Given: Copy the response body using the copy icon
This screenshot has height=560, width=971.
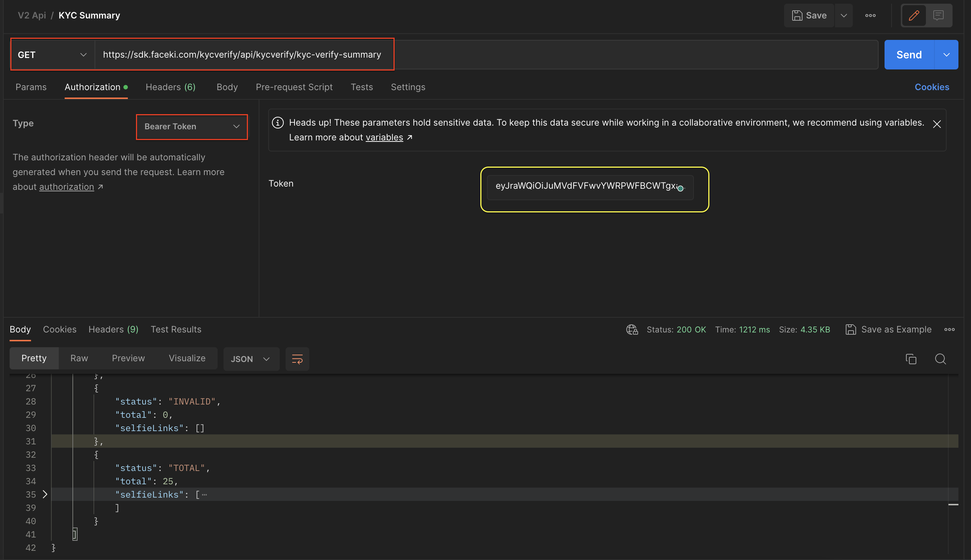Looking at the screenshot, I should click(911, 359).
